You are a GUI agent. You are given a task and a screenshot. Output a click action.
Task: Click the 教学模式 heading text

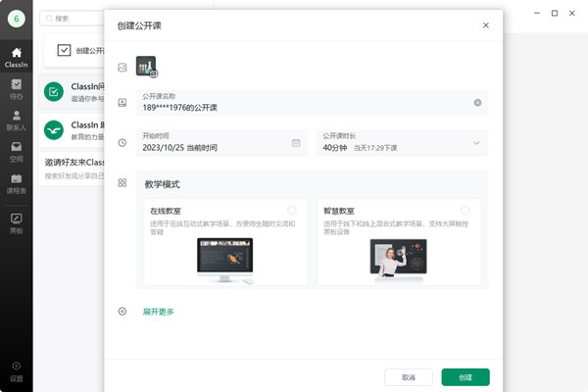(163, 184)
